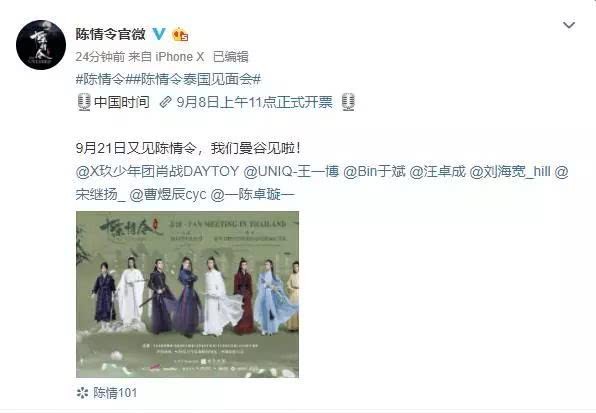Open the #陈情令泰国见面会# hashtag topic
Viewport: 596px width, 413px height.
pyautogui.click(x=193, y=79)
